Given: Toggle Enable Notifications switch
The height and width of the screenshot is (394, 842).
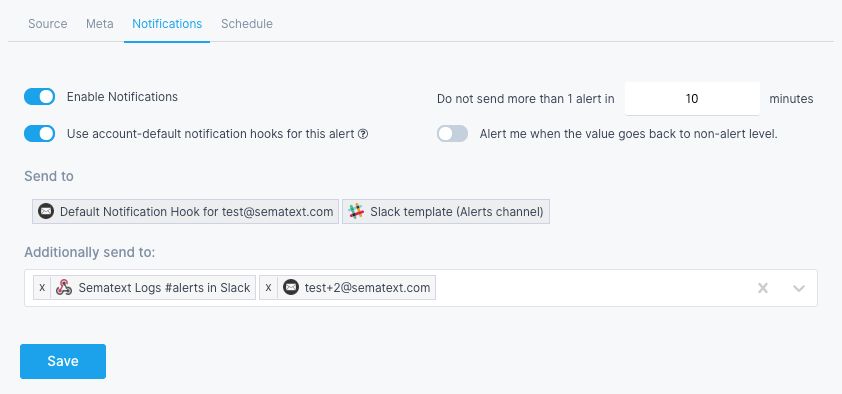Looking at the screenshot, I should pos(40,97).
